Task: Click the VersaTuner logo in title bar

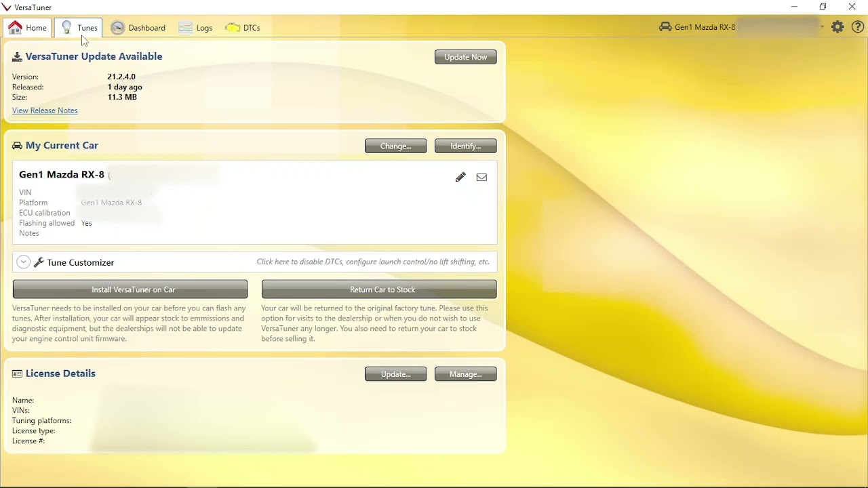Action: point(7,7)
